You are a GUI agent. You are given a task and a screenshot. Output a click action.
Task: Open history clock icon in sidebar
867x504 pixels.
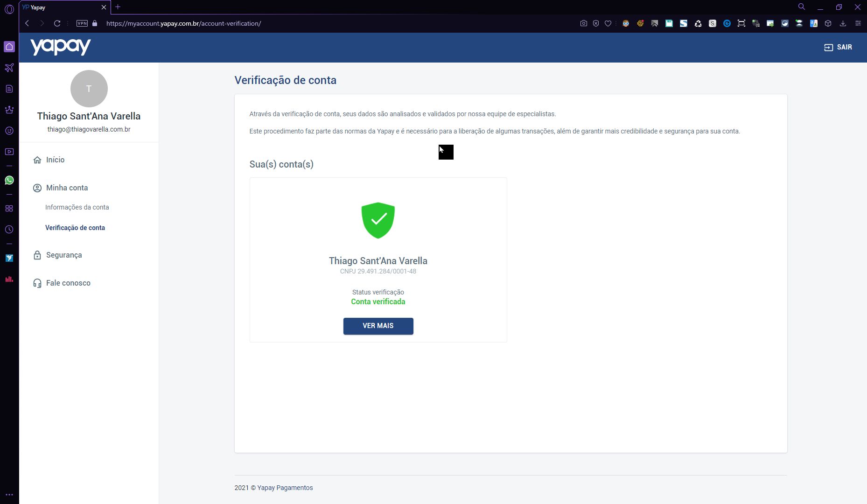(9, 230)
